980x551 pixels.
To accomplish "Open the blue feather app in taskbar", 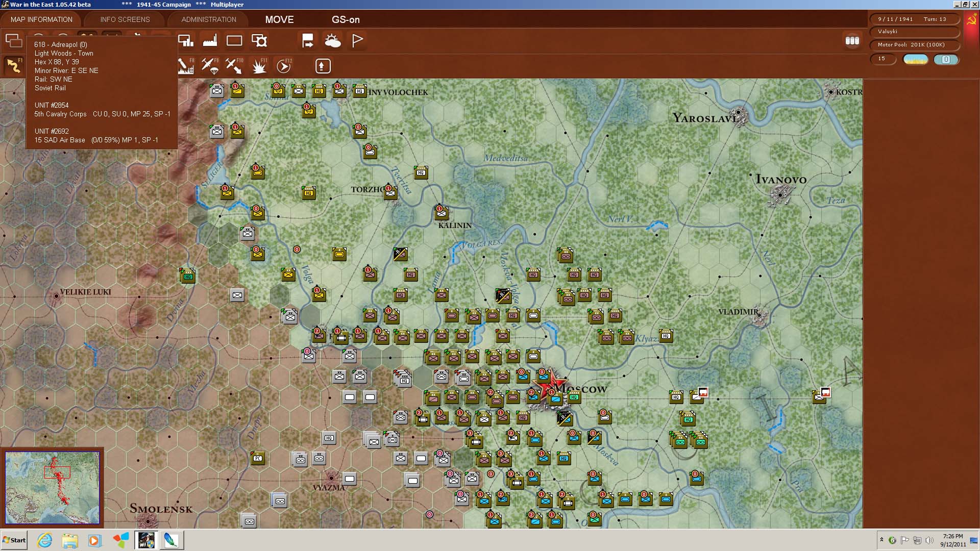I will click(171, 540).
